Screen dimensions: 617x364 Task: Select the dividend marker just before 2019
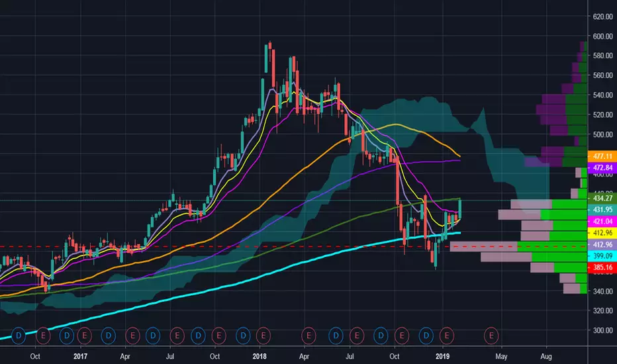426,336
